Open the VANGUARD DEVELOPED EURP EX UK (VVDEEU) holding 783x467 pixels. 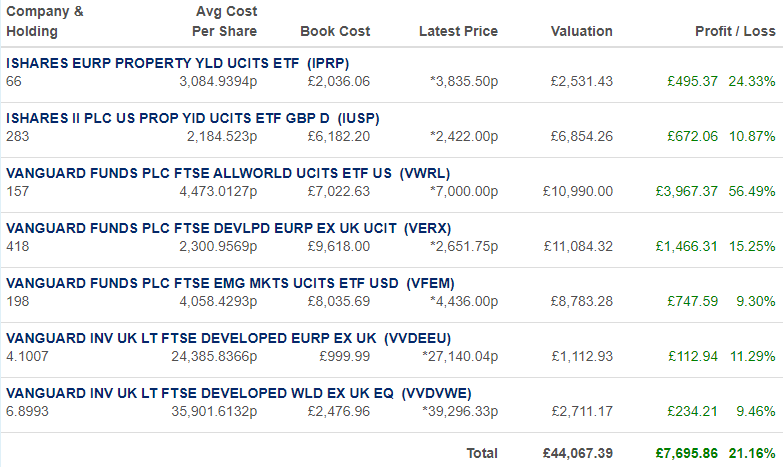(228, 338)
